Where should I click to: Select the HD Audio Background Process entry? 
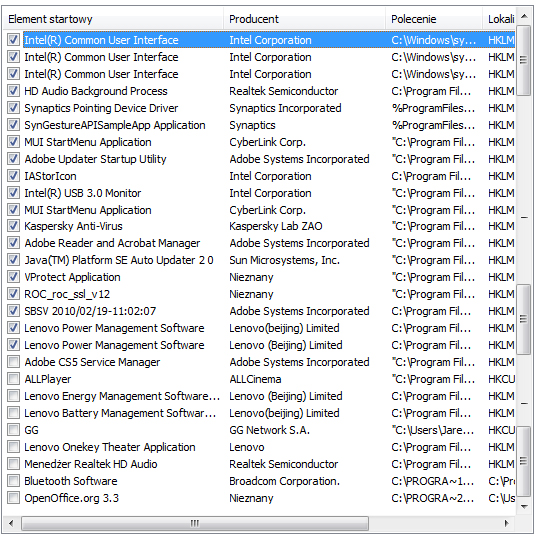pyautogui.click(x=96, y=91)
